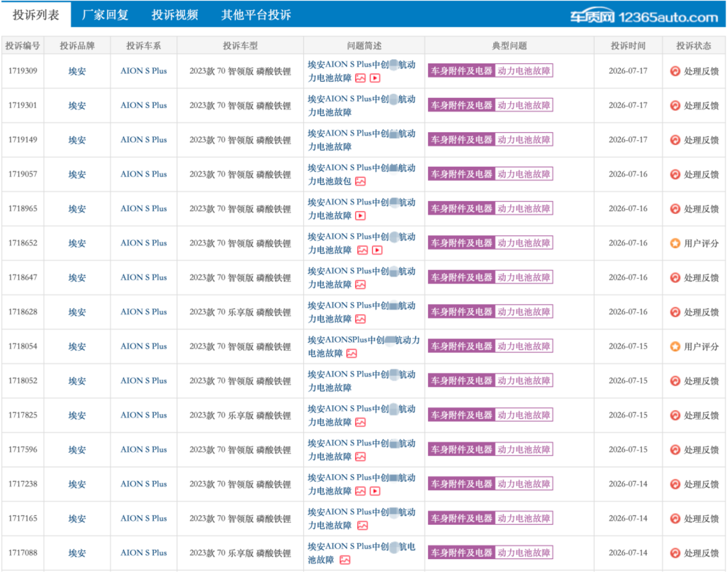Play video icon for complaint 1718652

(377, 250)
